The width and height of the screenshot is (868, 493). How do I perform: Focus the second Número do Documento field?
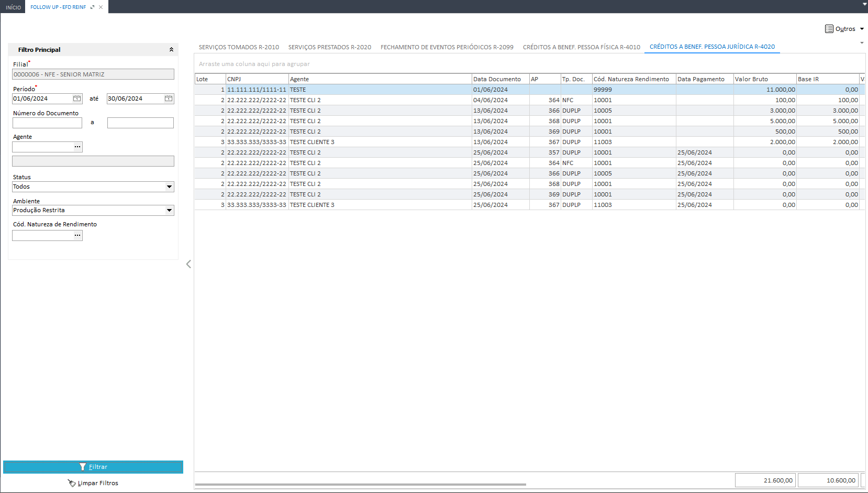pyautogui.click(x=140, y=123)
